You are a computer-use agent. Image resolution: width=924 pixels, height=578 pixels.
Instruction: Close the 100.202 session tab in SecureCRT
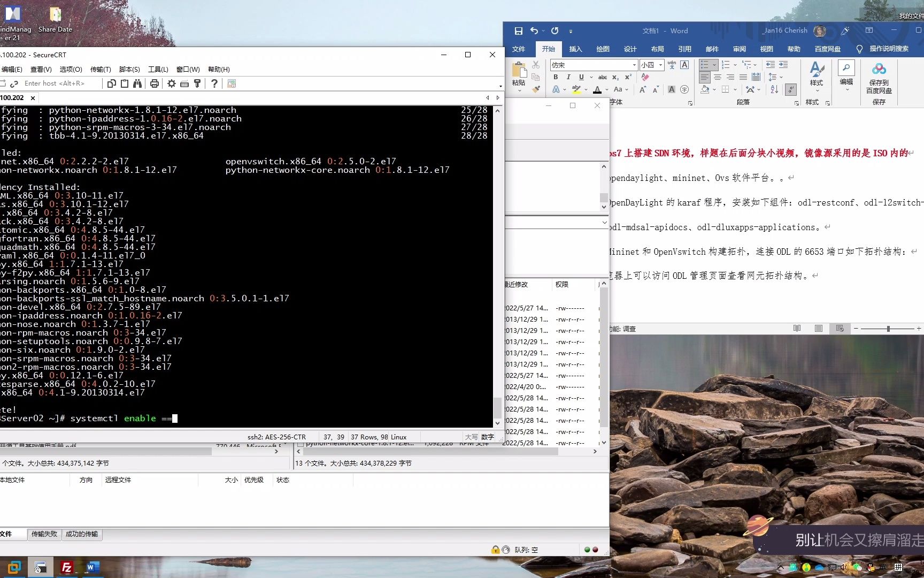pos(33,98)
